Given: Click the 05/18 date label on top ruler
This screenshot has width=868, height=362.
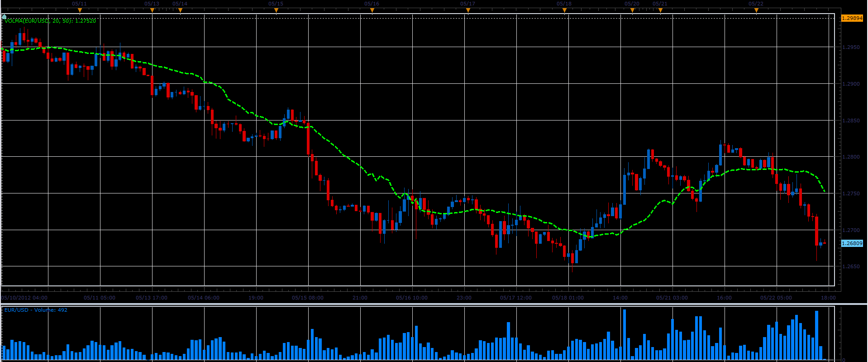Looking at the screenshot, I should point(564,4).
